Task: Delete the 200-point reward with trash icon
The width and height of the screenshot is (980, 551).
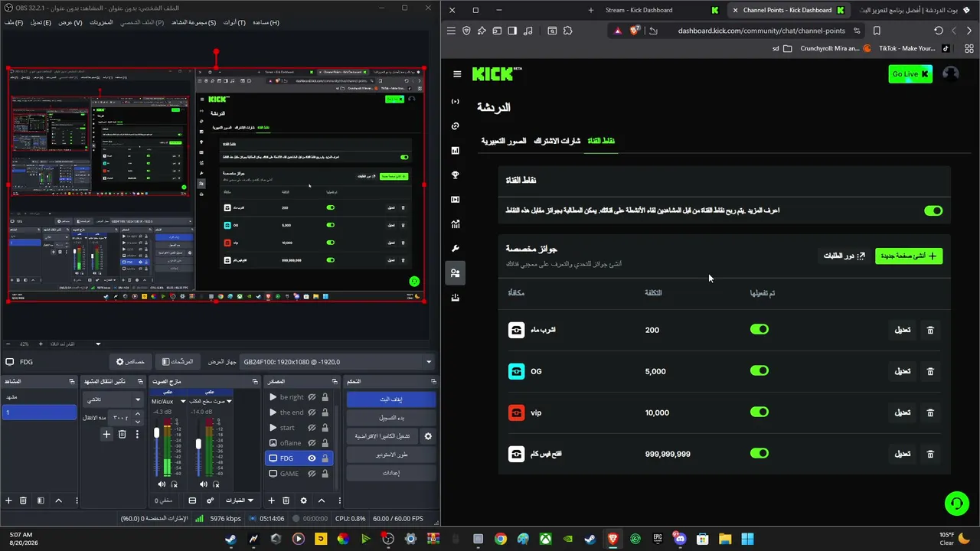Action: pos(930,330)
